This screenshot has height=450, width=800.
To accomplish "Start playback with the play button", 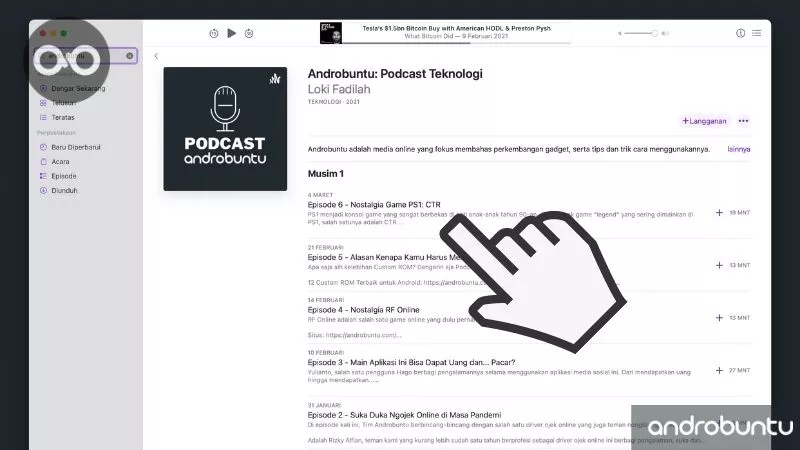I will (x=232, y=33).
